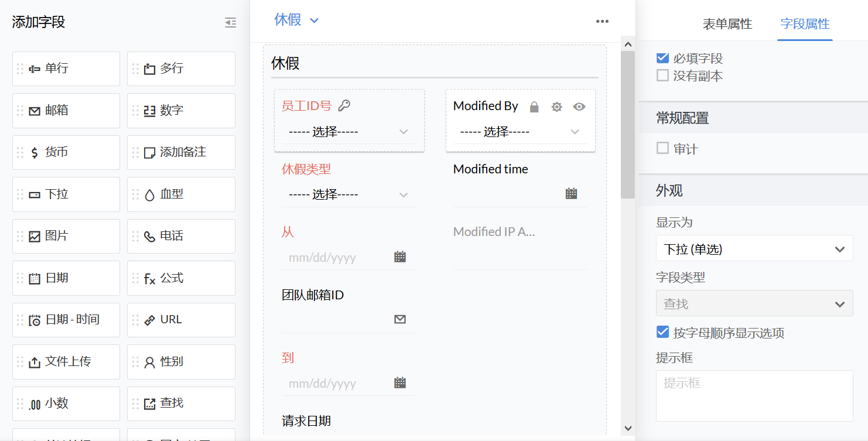The width and height of the screenshot is (868, 441).
Task: Click the 到 date input field
Action: pos(349,383)
